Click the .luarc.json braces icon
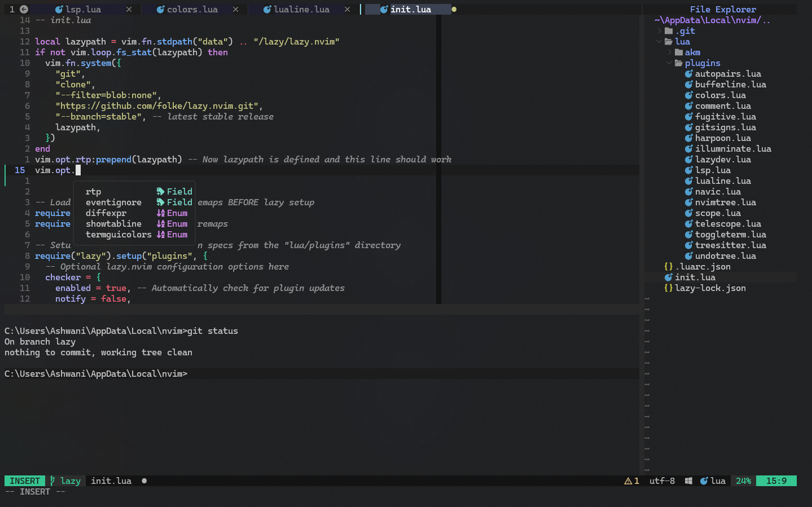The image size is (812, 507). point(669,267)
